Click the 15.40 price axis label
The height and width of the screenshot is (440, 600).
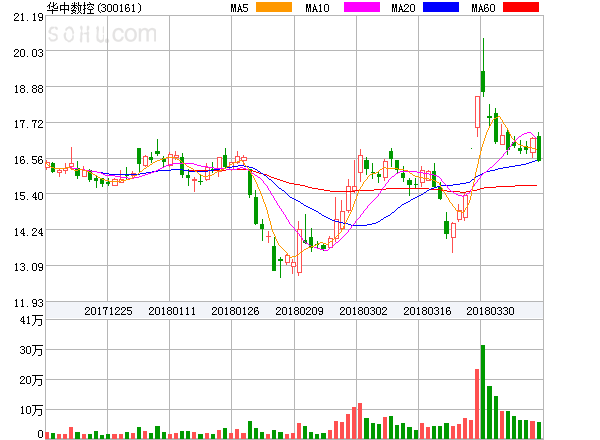tap(28, 196)
